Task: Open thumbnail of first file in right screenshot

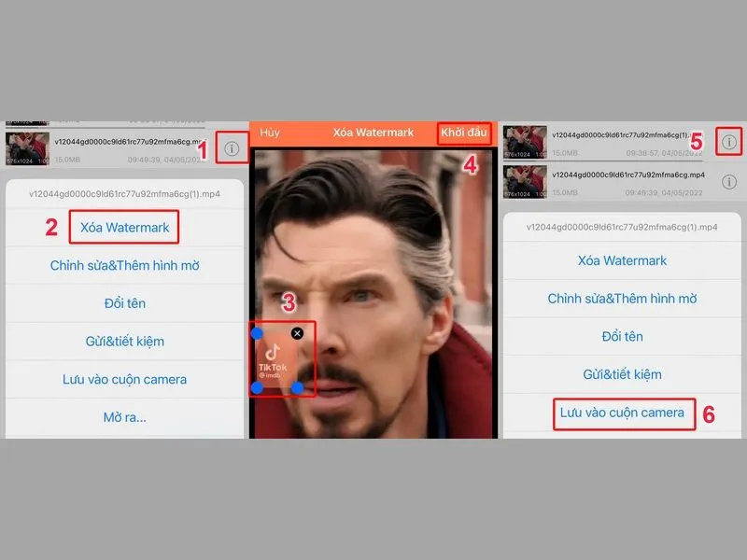Action: [x=525, y=142]
